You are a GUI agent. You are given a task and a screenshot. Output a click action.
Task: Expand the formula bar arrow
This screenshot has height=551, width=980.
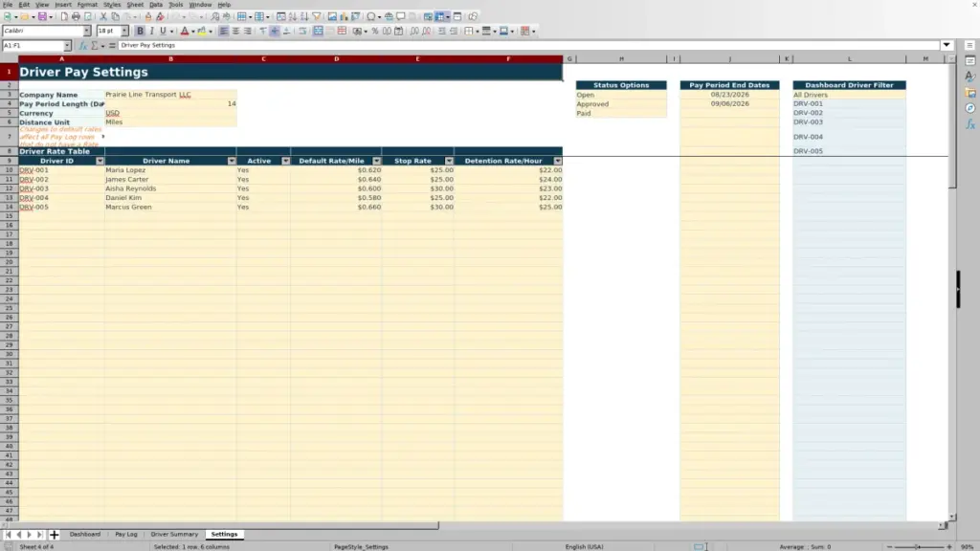pos(947,45)
